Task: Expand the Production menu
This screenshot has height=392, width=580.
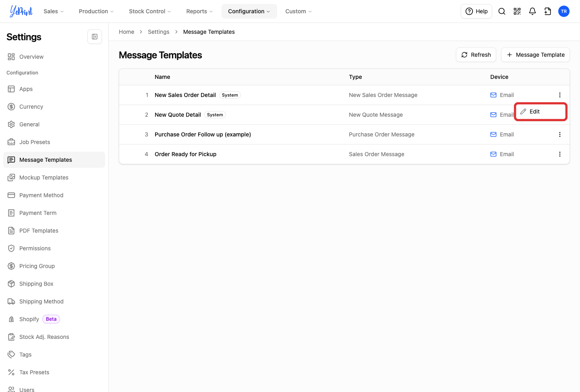Action: pyautogui.click(x=96, y=11)
